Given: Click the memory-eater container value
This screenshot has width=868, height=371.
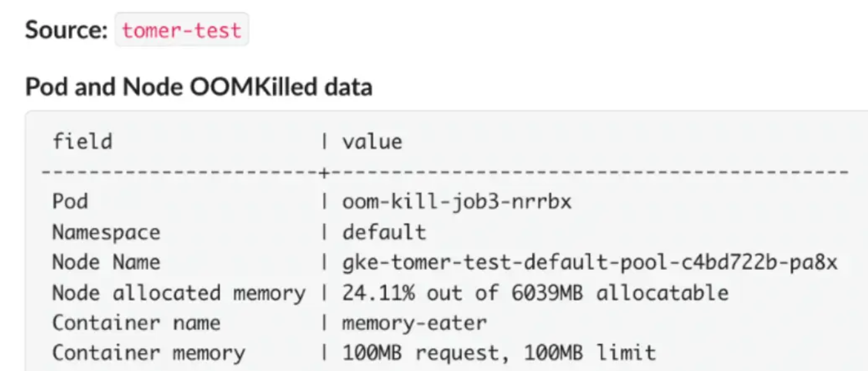Looking at the screenshot, I should (x=414, y=323).
